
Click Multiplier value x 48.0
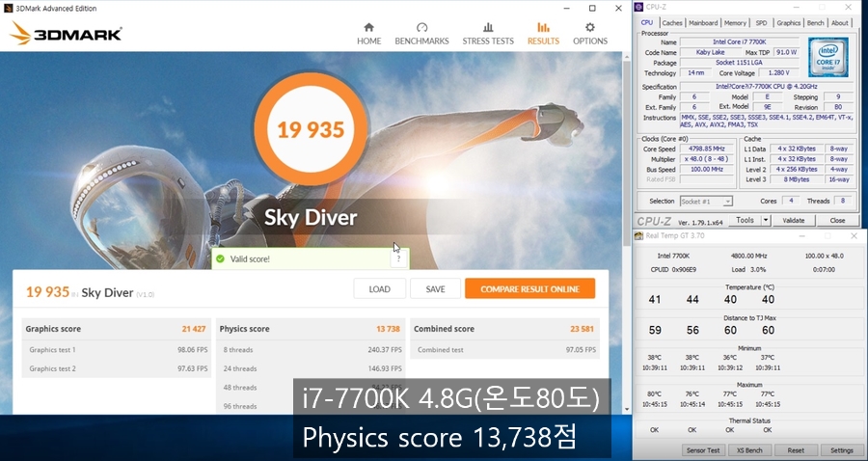click(704, 159)
